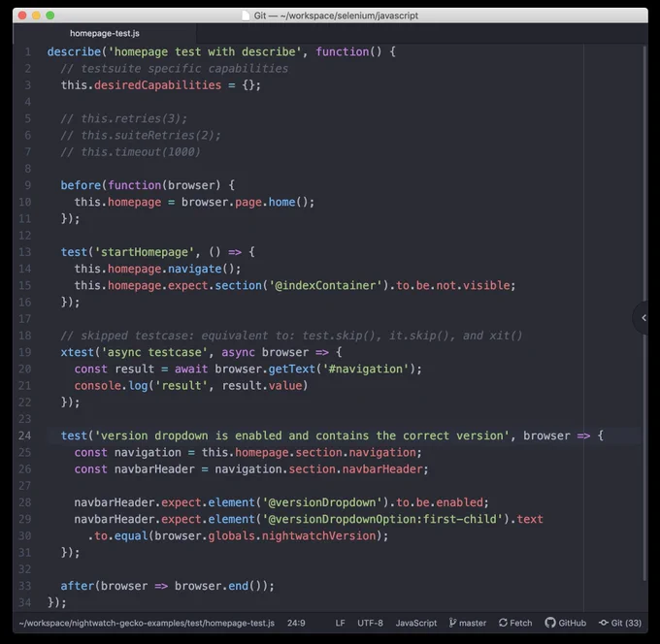Click the 'before' keyword on line 9
Viewport: 660px width, 644px height.
[x=81, y=185]
